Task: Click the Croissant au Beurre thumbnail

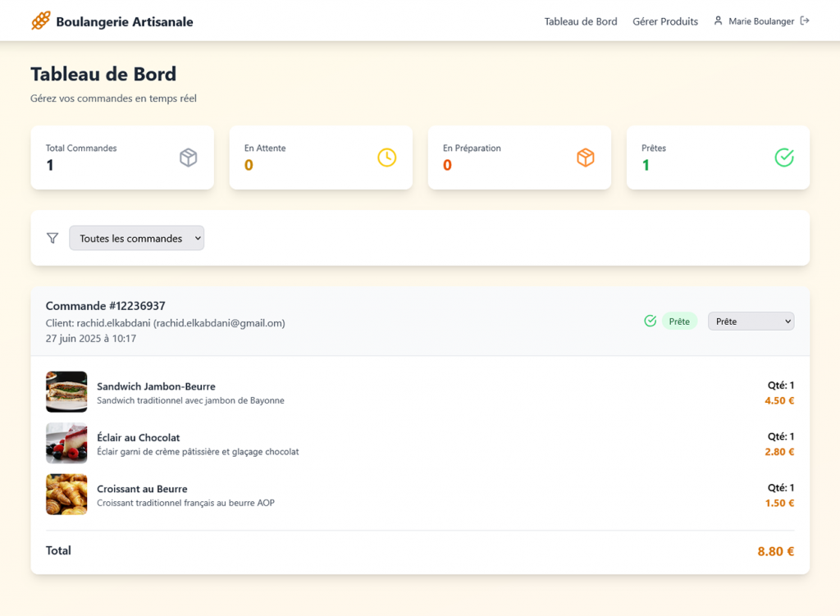Action: [x=66, y=495]
